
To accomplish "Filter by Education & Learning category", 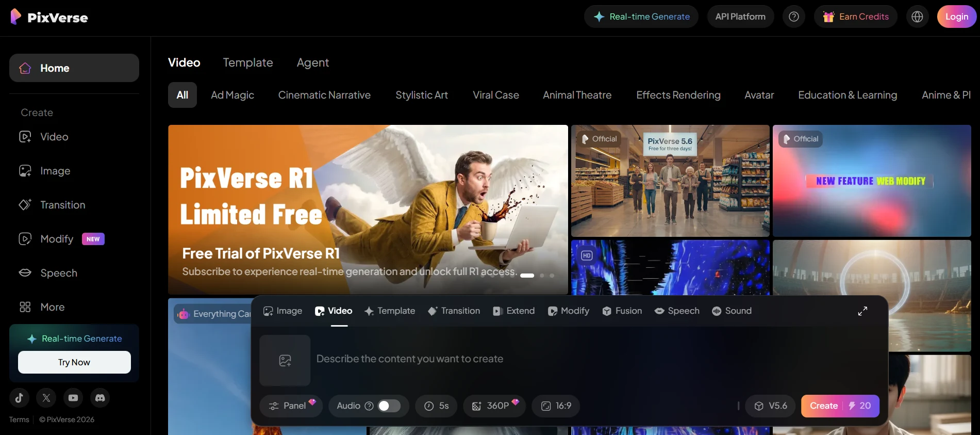I will point(848,95).
